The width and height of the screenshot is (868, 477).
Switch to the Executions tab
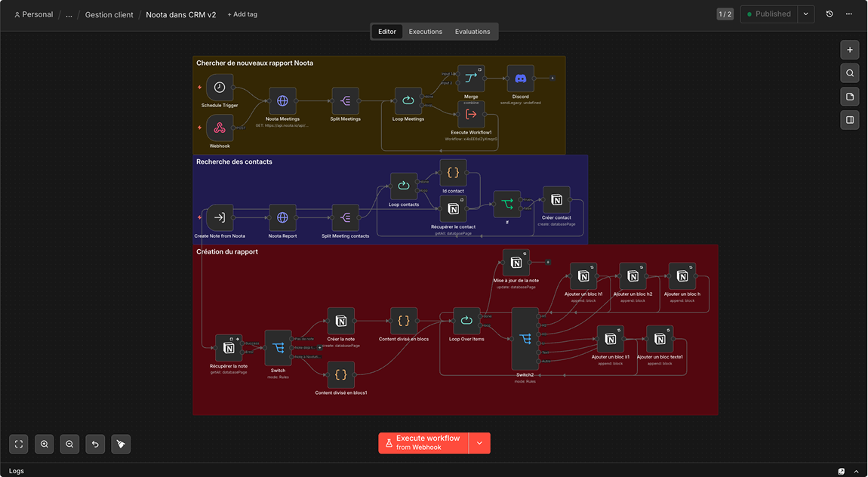[425, 32]
